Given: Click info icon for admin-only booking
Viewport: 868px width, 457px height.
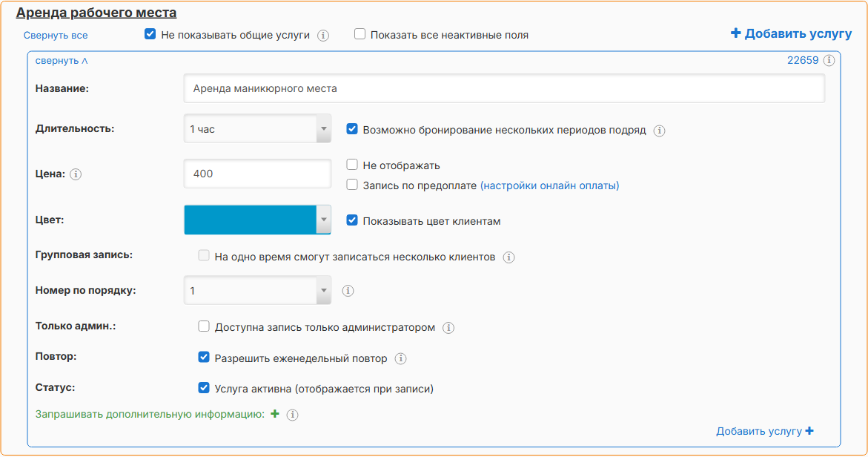Looking at the screenshot, I should tap(448, 328).
